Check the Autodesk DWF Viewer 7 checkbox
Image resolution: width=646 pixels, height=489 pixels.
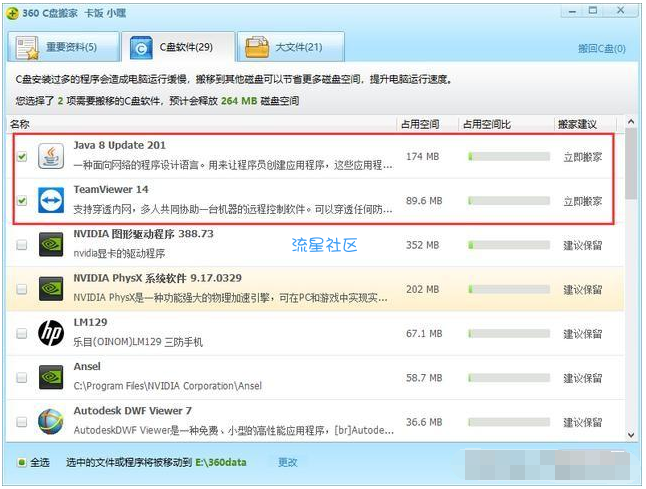point(22,422)
